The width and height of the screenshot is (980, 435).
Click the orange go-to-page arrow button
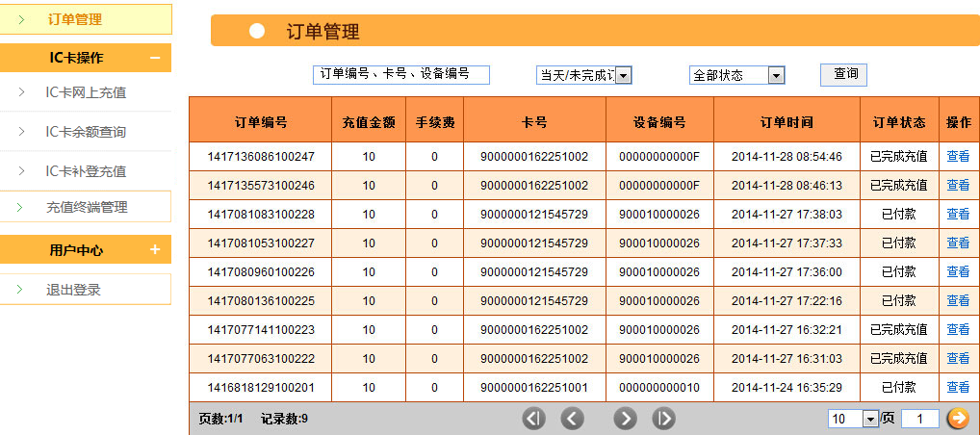click(958, 419)
